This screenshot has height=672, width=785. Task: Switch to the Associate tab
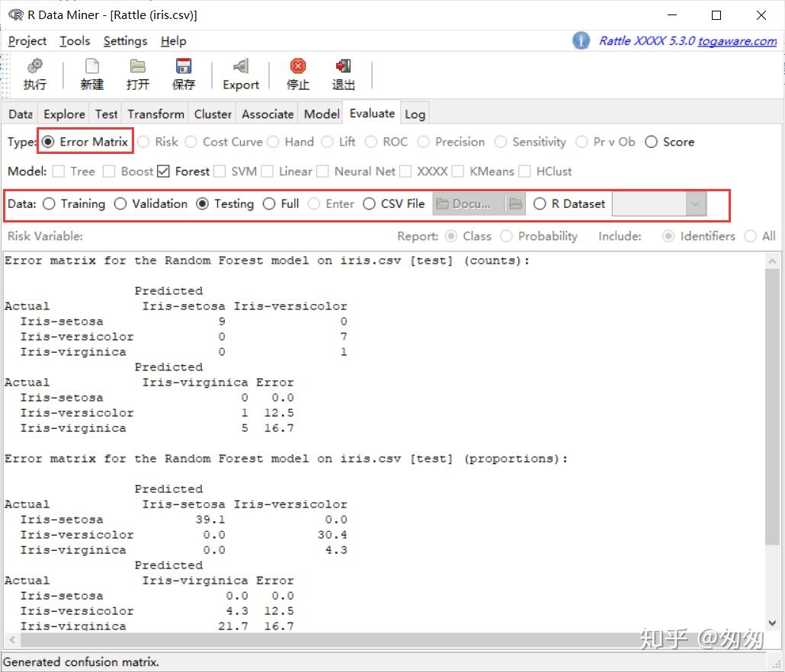pos(268,114)
